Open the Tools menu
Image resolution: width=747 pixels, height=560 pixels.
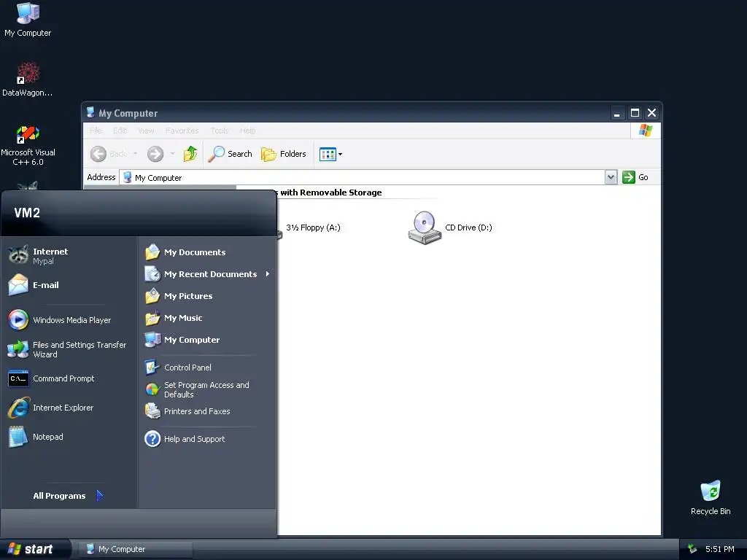[220, 131]
